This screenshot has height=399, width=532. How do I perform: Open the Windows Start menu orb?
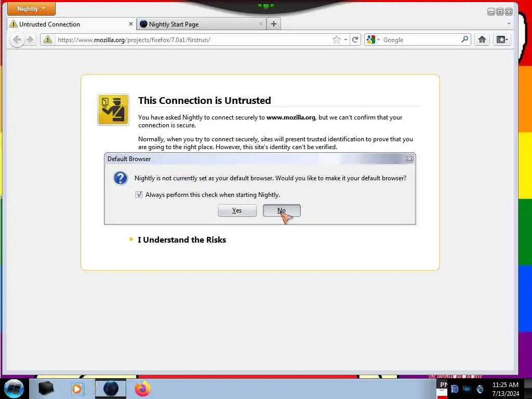click(x=14, y=389)
